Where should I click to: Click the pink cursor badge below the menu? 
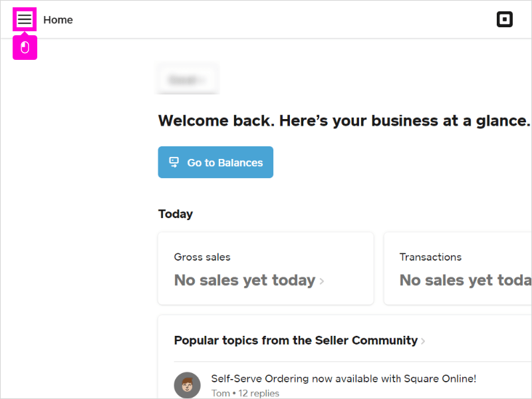[x=25, y=47]
